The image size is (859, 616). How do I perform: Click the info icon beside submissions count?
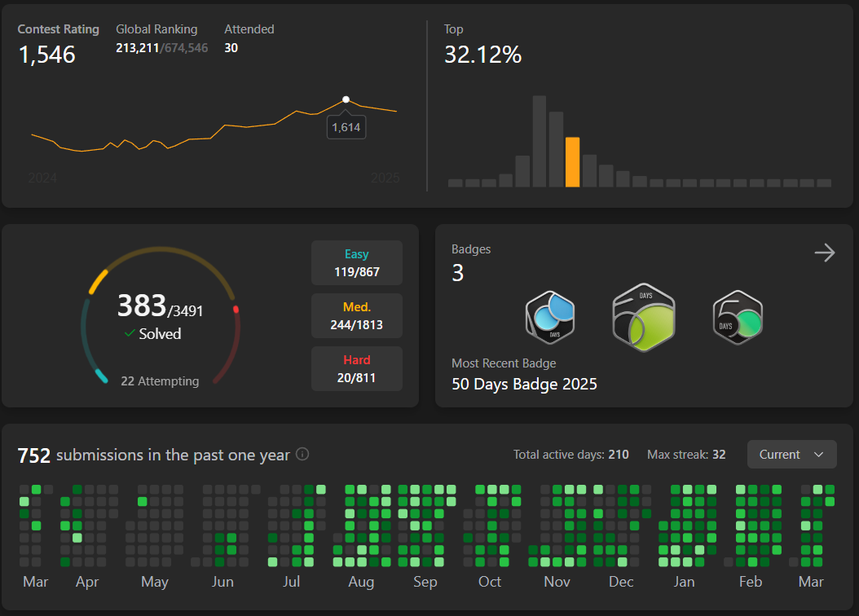point(302,454)
